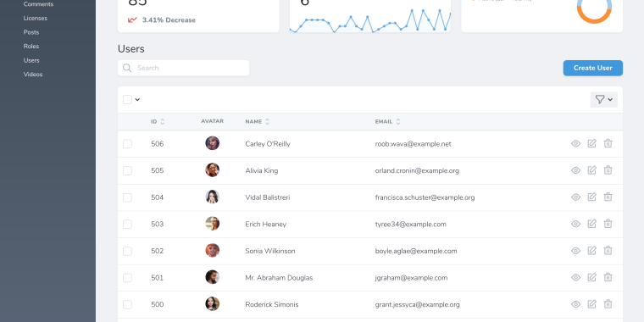Select checkbox for user 505

click(x=127, y=170)
